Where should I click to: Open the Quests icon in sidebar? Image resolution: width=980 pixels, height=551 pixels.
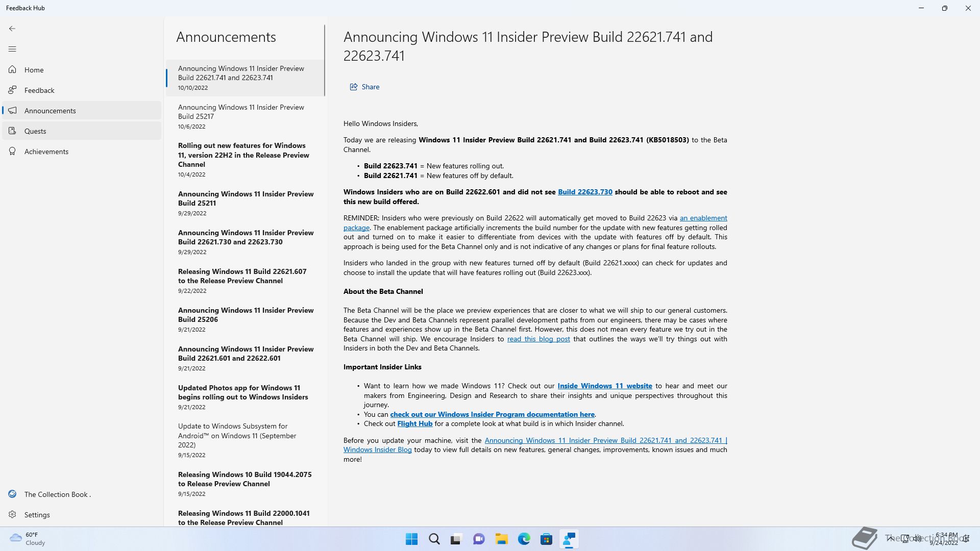pos(12,131)
